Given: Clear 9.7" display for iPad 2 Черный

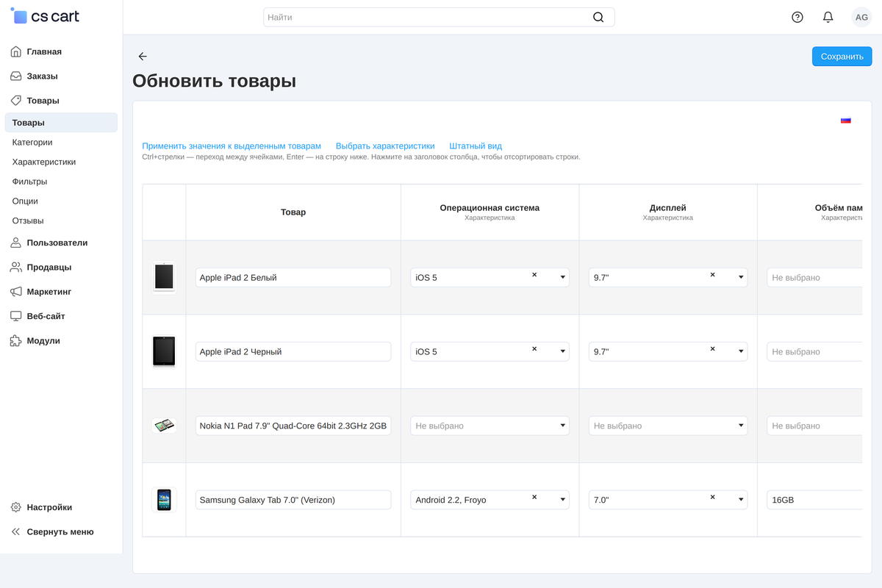Looking at the screenshot, I should click(712, 349).
